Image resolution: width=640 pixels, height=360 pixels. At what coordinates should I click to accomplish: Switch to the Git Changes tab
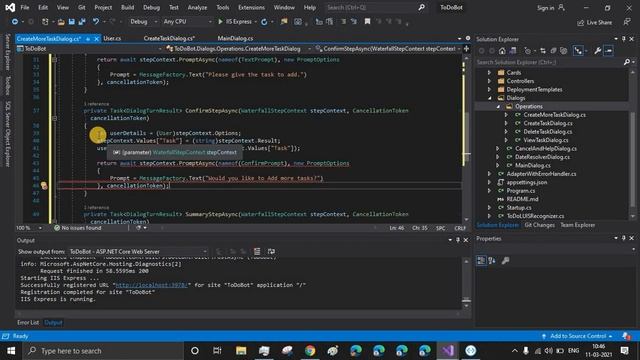[x=539, y=225]
